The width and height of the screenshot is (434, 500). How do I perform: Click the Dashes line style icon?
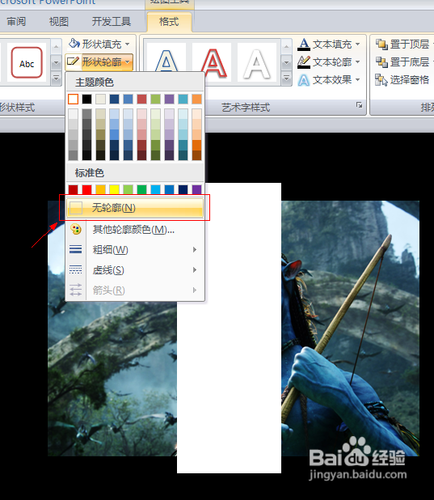pos(76,270)
